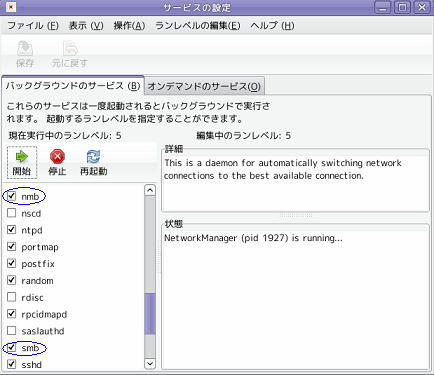Click the service list scrollbar thumb
The width and height of the screenshot is (434, 375).
pyautogui.click(x=150, y=314)
